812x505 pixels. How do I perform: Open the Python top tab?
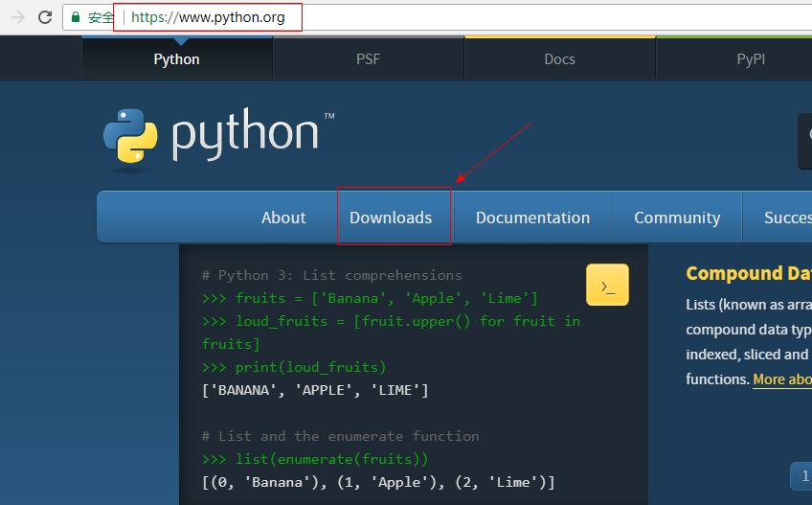[177, 59]
